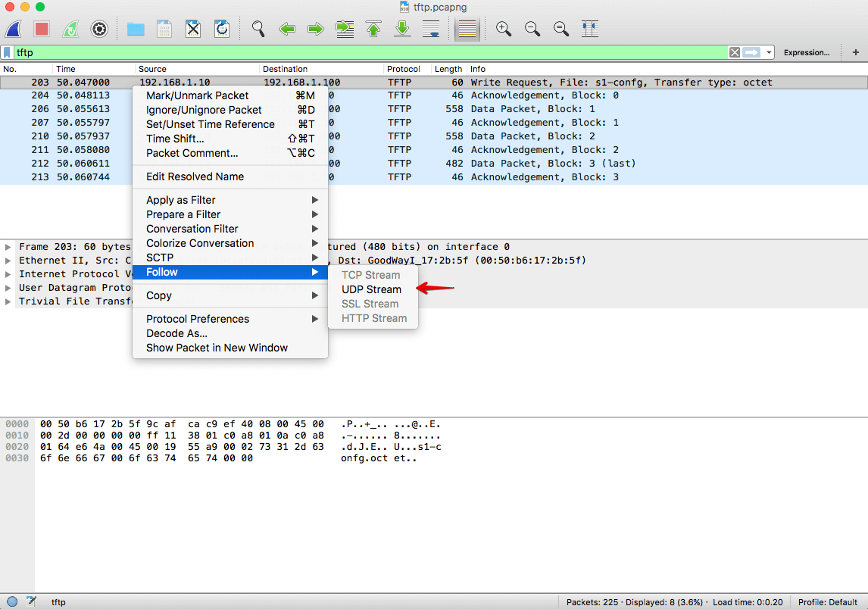The width and height of the screenshot is (868, 609).
Task: Choose Show Packet in New Window
Action: point(230,348)
